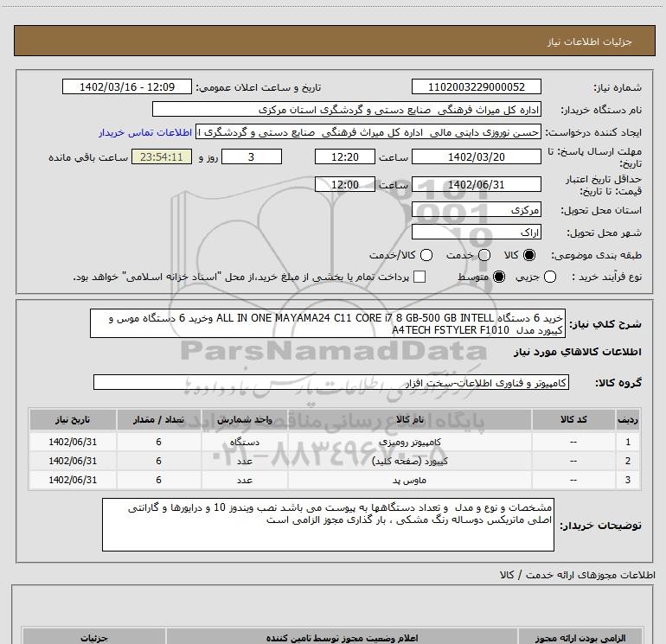666x644 pixels.
Task: Click the countdown timer 23:54:11
Action: [162, 156]
